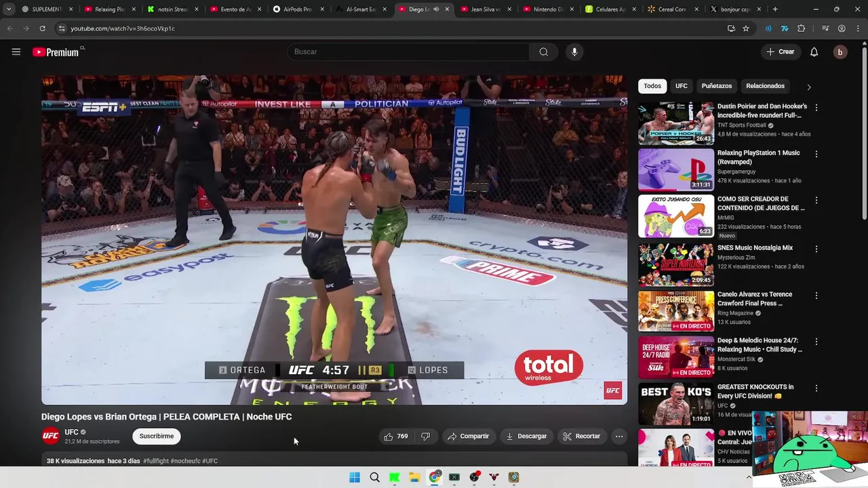Open the YouTube hamburger guide menu

[16, 52]
